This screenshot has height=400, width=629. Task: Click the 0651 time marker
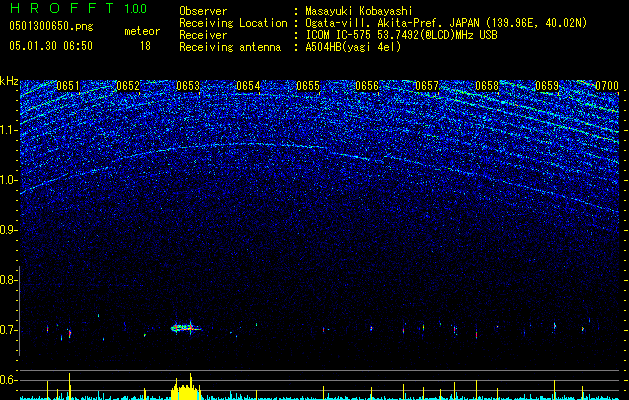pyautogui.click(x=68, y=86)
